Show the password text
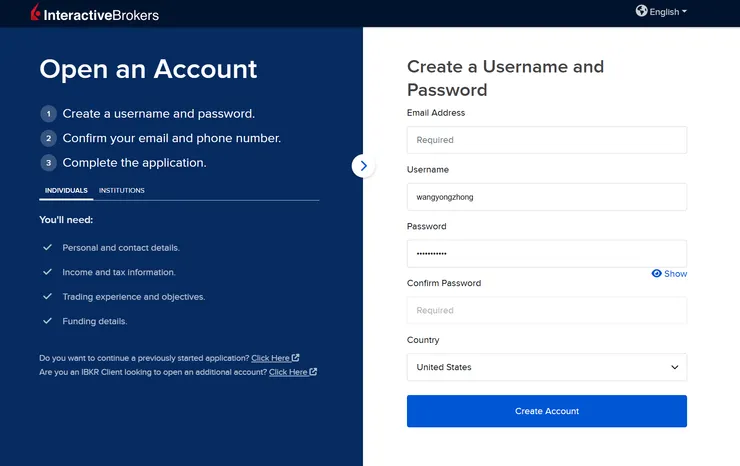Viewport: 740px width, 466px height. tap(669, 273)
